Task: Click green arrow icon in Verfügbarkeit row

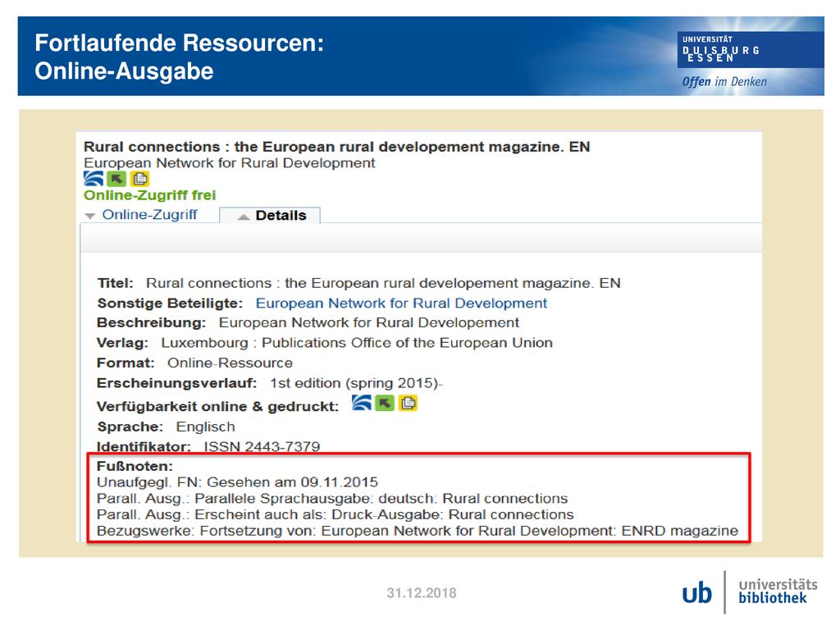Action: 384,403
